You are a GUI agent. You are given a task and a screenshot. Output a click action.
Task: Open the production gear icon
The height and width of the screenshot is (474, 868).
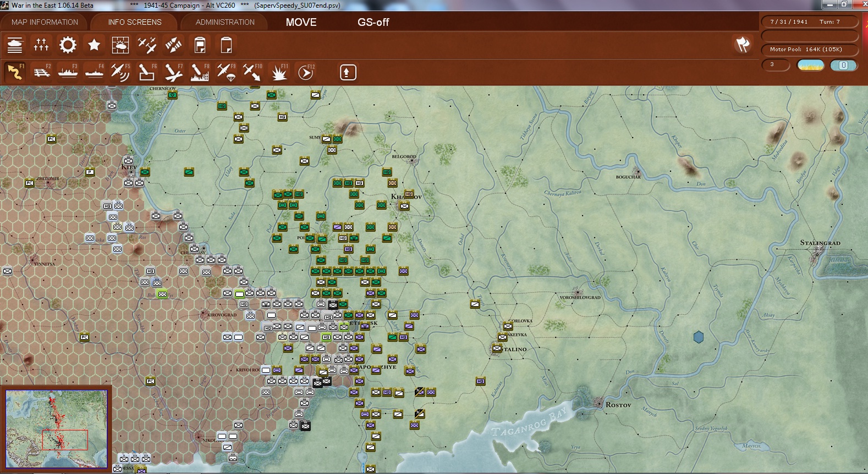pyautogui.click(x=68, y=45)
